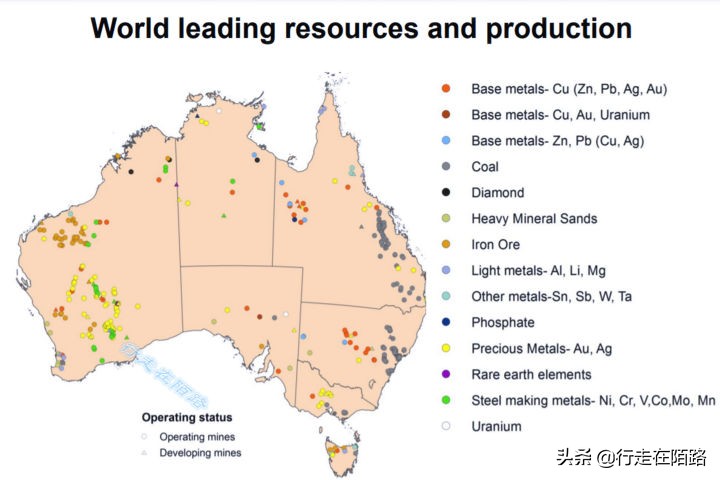Image resolution: width=720 pixels, height=480 pixels.
Task: Select the dark grey Coal legend dot
Action: point(446,167)
